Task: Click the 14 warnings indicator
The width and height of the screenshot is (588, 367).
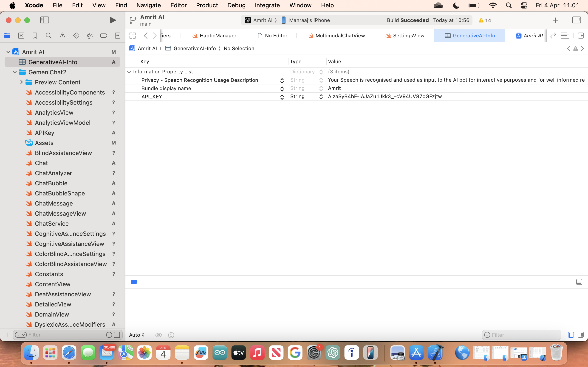Action: [x=485, y=20]
